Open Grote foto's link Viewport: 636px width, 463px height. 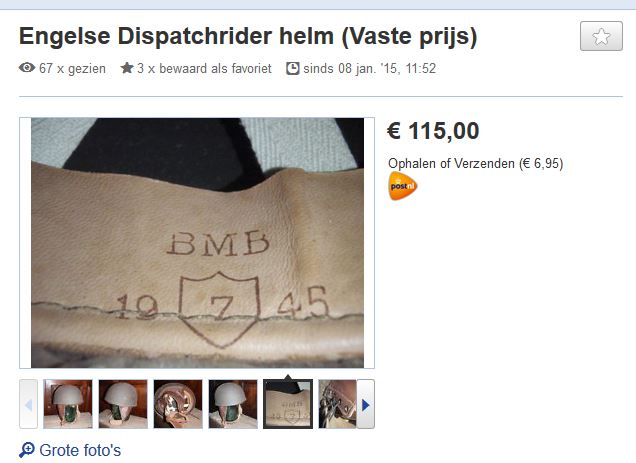click(x=80, y=450)
